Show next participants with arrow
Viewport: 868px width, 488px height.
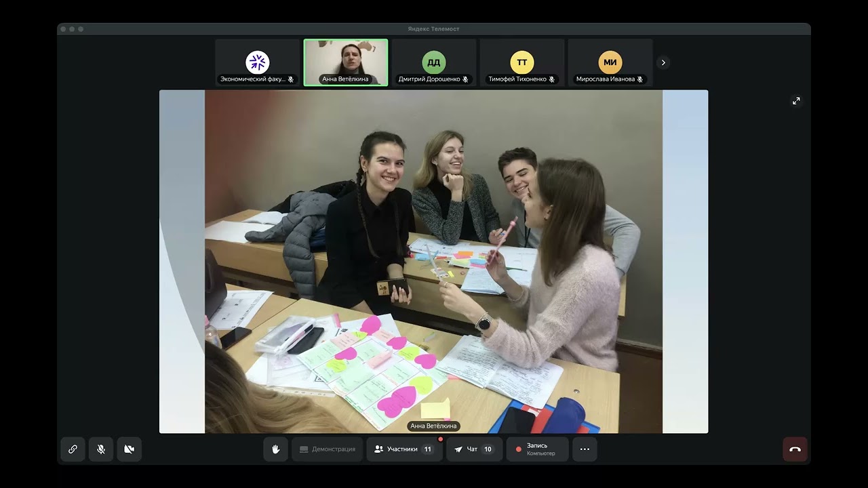pyautogui.click(x=663, y=62)
